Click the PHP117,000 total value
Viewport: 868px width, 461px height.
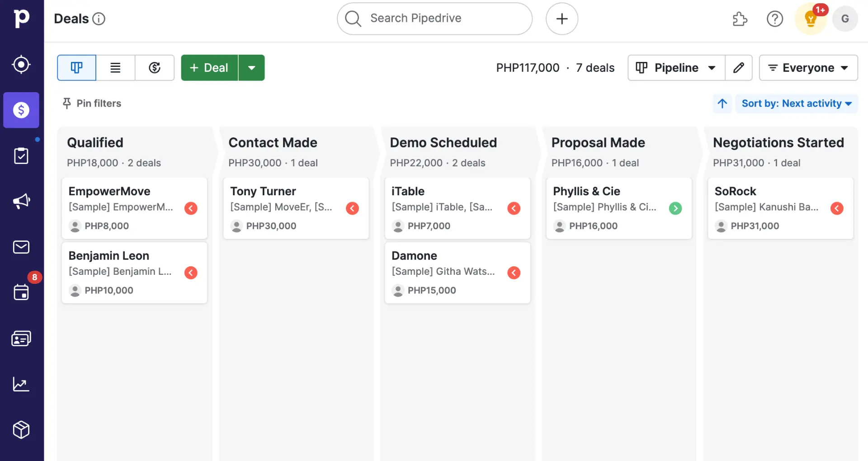[528, 68]
